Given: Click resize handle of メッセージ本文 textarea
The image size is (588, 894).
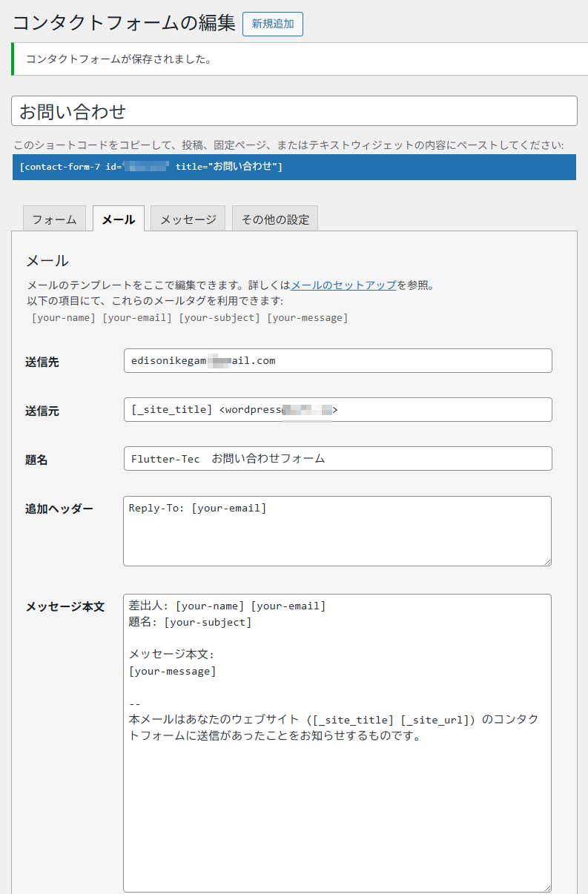Looking at the screenshot, I should (x=546, y=887).
